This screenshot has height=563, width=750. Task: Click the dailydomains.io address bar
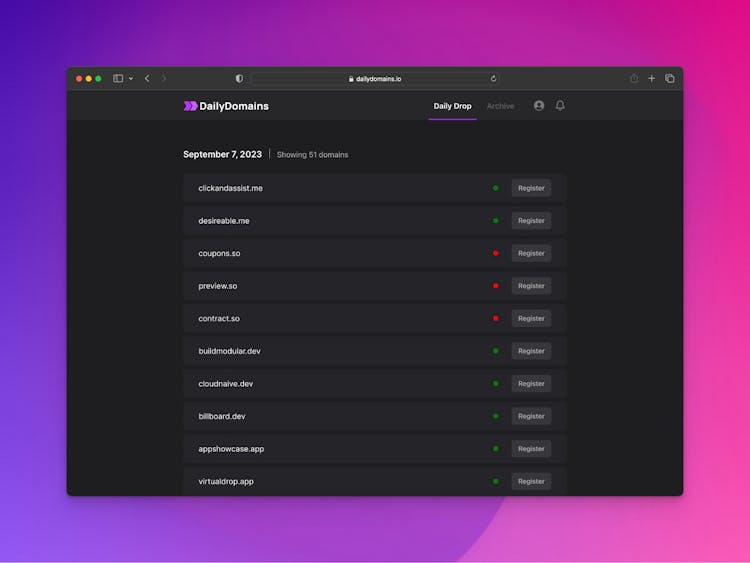[x=375, y=78]
